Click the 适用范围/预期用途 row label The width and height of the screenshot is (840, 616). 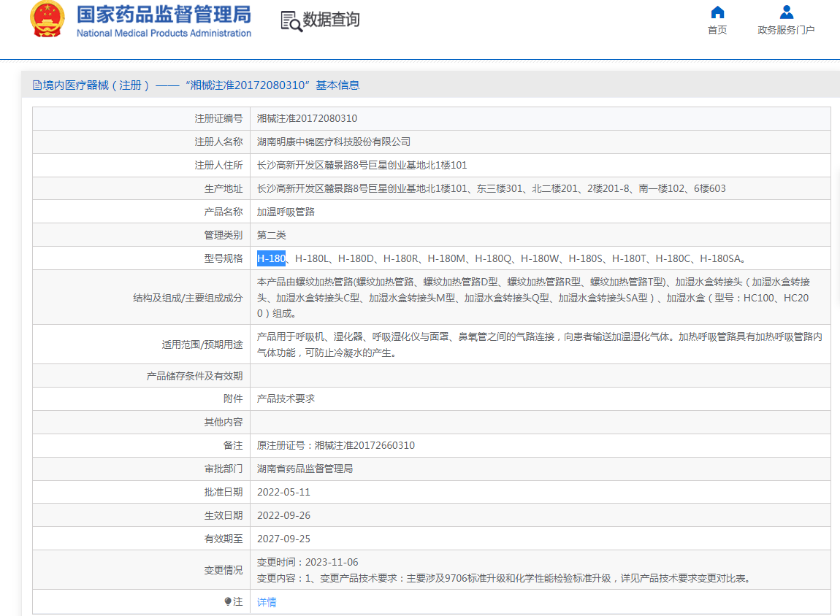[202, 344]
